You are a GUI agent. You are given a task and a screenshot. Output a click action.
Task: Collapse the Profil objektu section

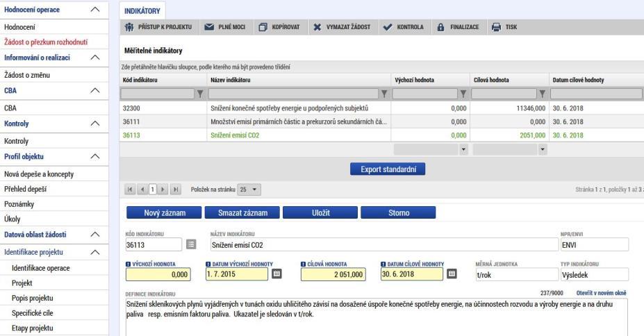tap(95, 156)
